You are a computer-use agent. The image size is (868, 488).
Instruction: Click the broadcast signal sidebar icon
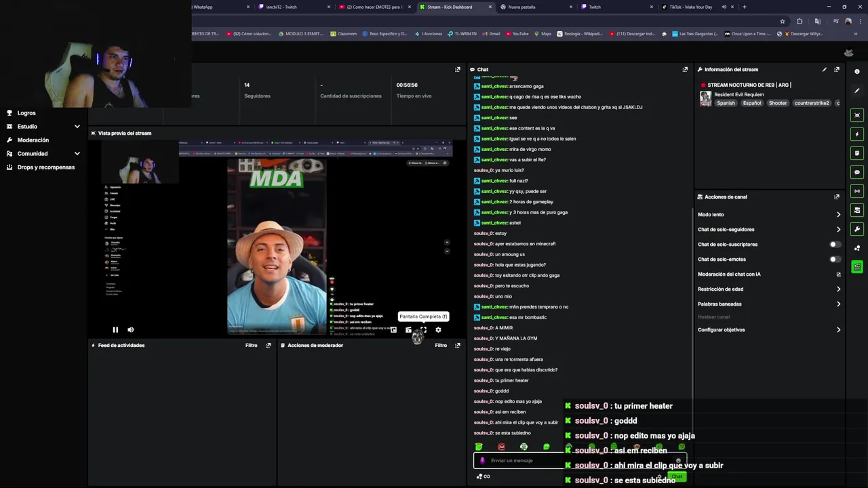(857, 191)
